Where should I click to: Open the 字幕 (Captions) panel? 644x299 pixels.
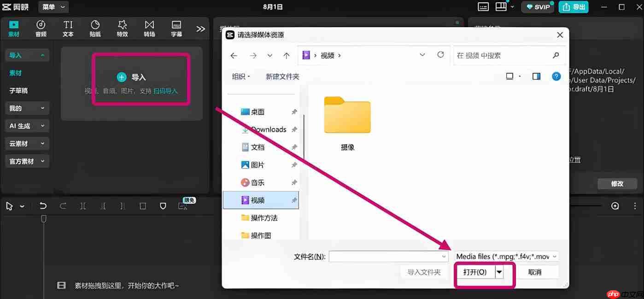(x=176, y=29)
